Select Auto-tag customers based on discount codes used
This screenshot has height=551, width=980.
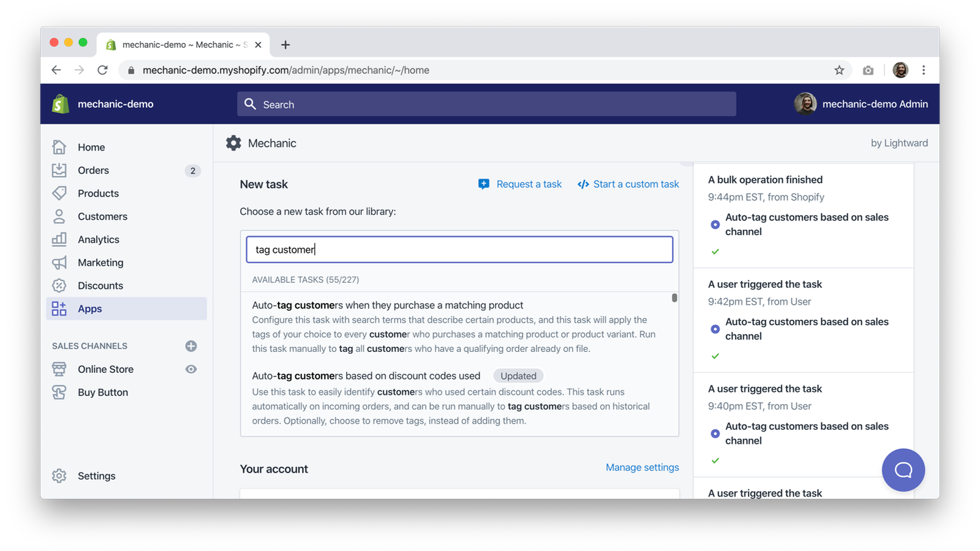point(366,376)
